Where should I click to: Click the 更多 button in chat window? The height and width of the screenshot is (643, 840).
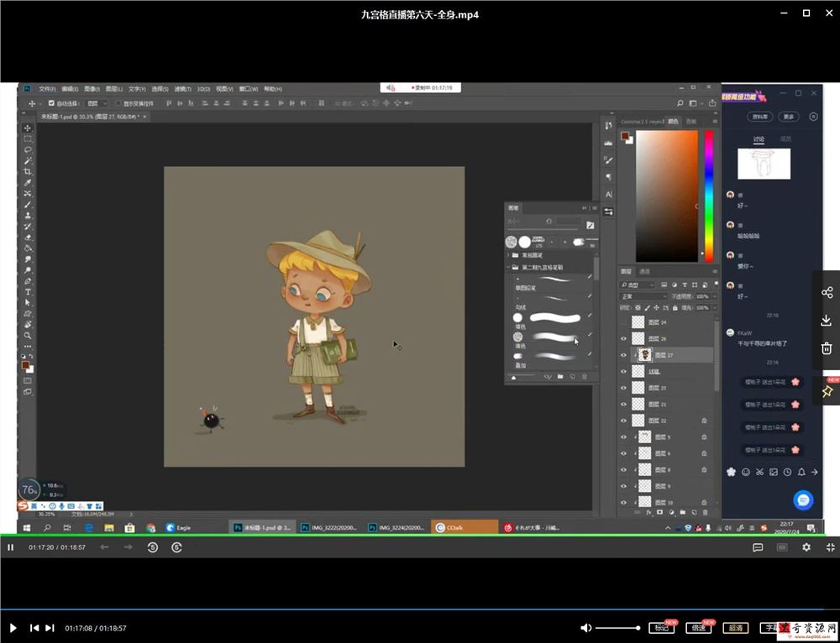click(789, 117)
